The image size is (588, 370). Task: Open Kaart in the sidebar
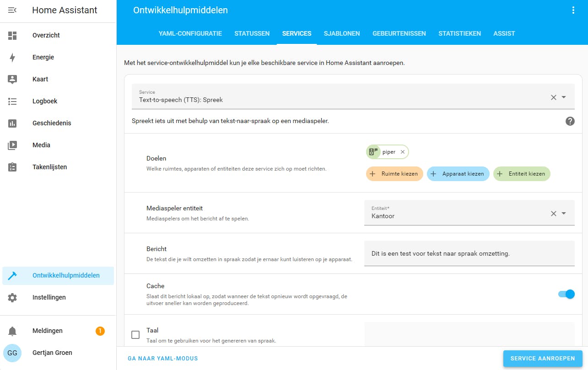pyautogui.click(x=59, y=79)
